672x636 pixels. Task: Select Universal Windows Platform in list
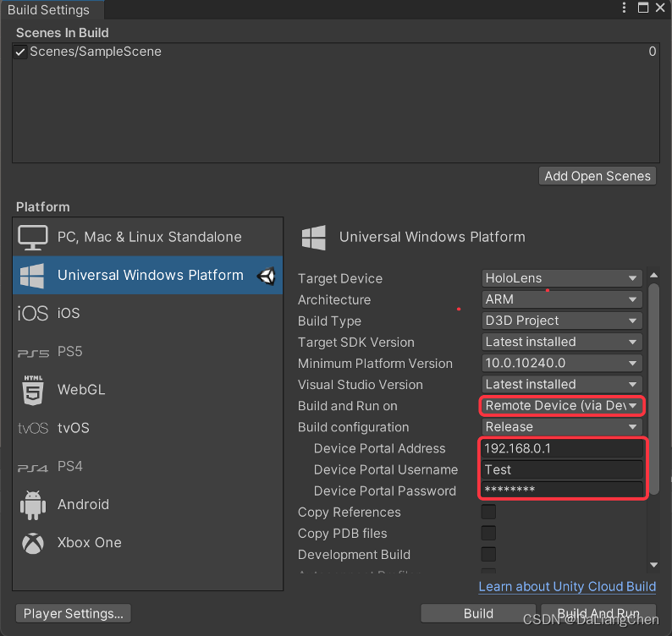(x=148, y=276)
